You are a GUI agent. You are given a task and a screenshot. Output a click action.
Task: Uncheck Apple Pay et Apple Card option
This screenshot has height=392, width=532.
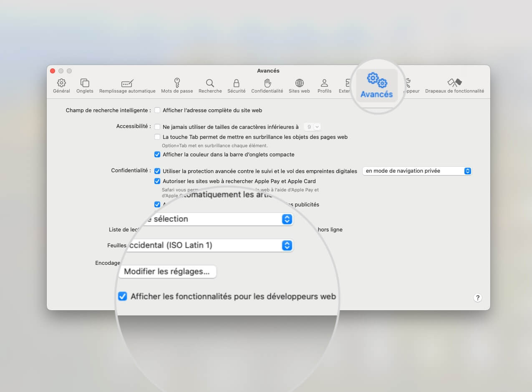click(157, 181)
